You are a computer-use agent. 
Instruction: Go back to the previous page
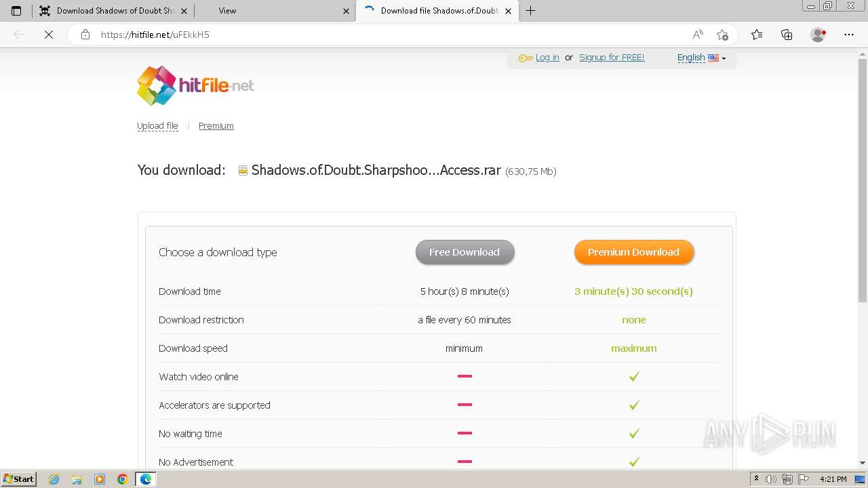click(x=19, y=35)
